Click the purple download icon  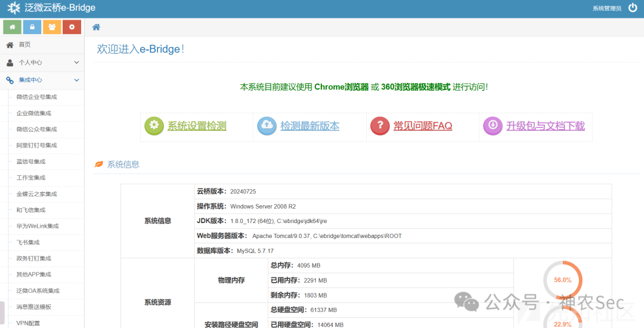tap(493, 125)
